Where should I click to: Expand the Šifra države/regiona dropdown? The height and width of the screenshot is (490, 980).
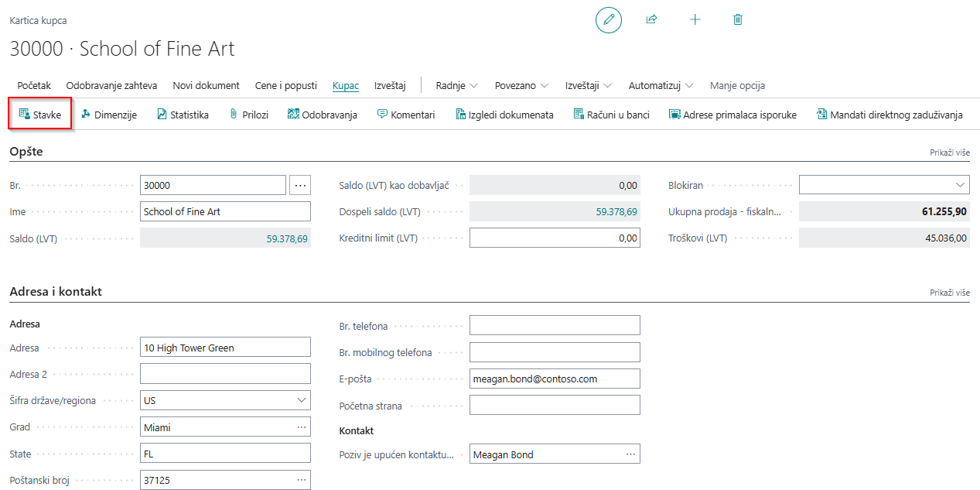click(301, 400)
